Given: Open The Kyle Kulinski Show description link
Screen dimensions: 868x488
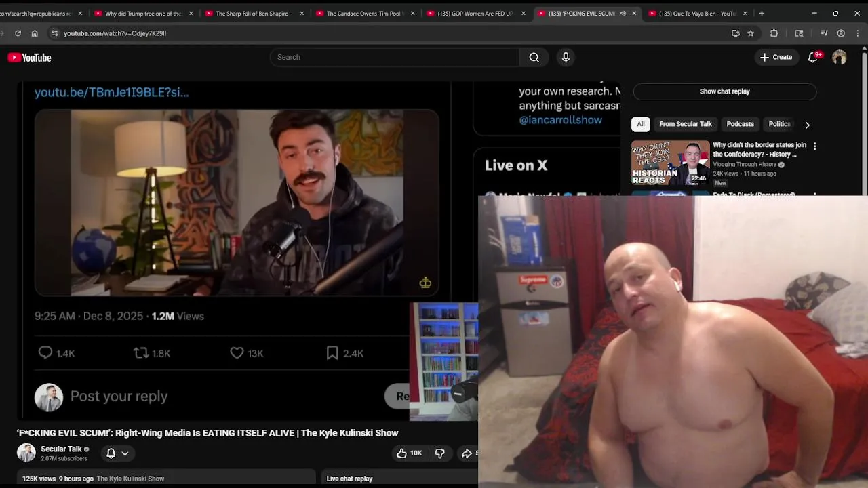Looking at the screenshot, I should coord(130,479).
